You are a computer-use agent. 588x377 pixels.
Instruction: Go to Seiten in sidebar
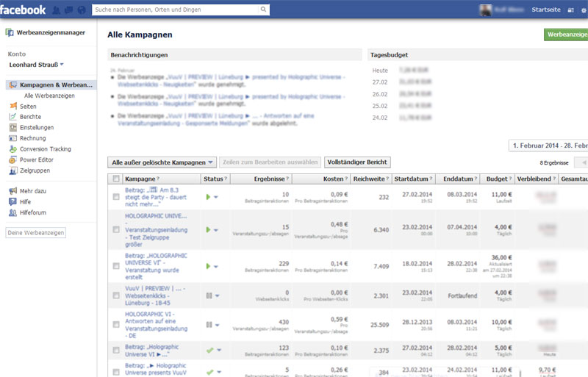[x=28, y=107]
